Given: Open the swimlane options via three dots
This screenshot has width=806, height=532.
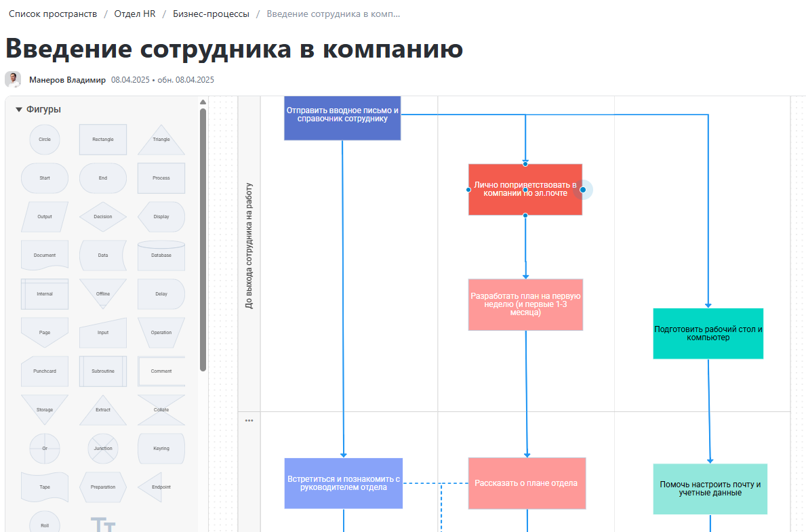Looking at the screenshot, I should (x=249, y=420).
